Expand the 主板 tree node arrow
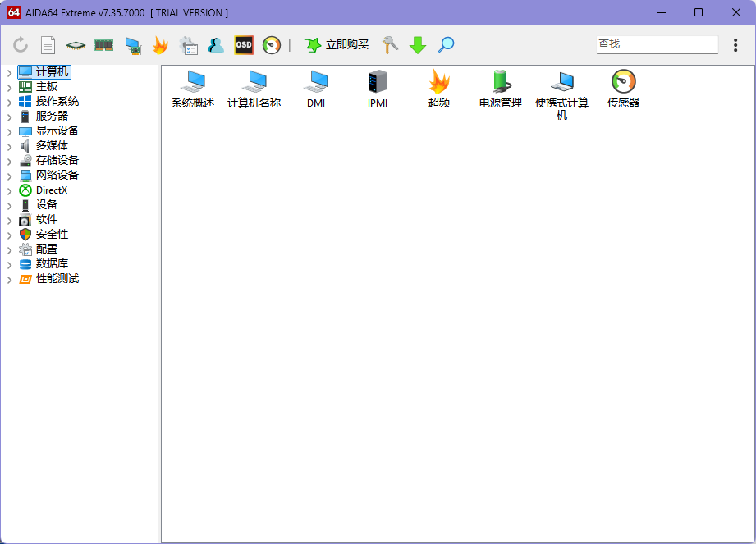Image resolution: width=756 pixels, height=544 pixels. point(9,87)
